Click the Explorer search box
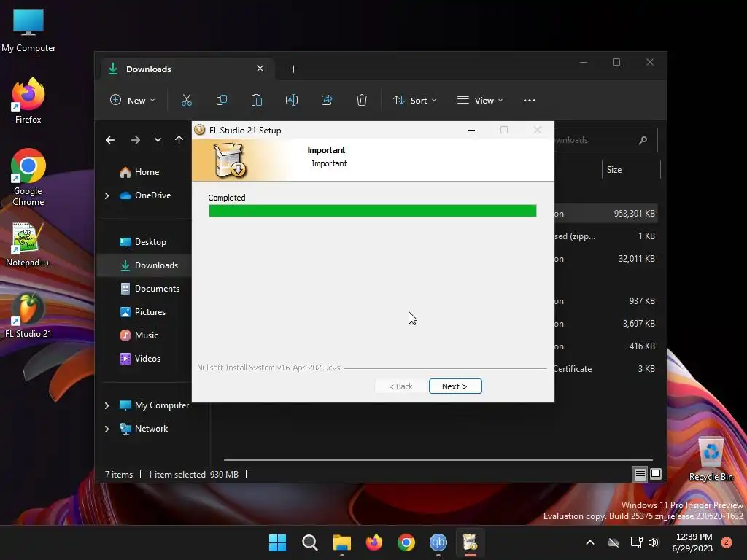Viewport: 747px width, 560px height. tap(605, 140)
